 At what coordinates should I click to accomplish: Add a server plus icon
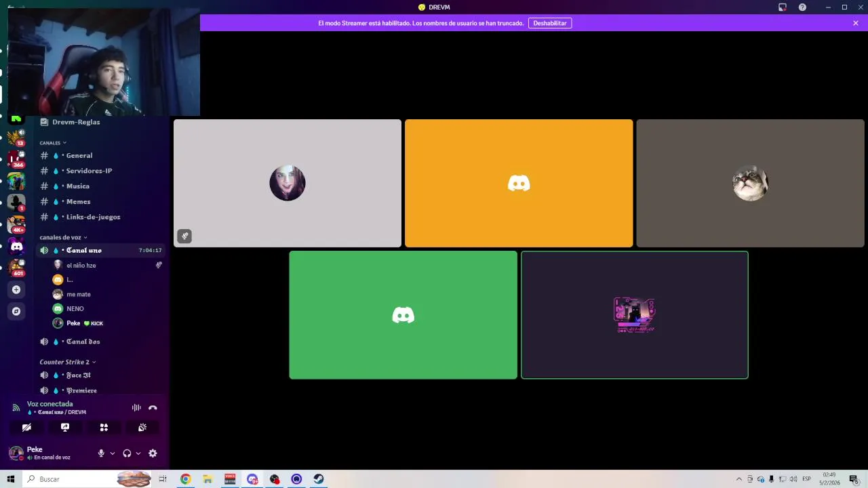coord(16,289)
